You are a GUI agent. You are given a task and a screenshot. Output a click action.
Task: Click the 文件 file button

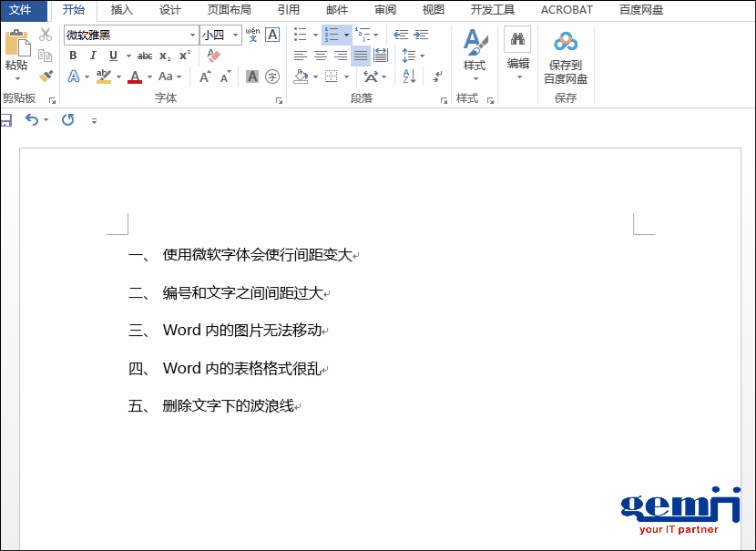click(x=20, y=10)
